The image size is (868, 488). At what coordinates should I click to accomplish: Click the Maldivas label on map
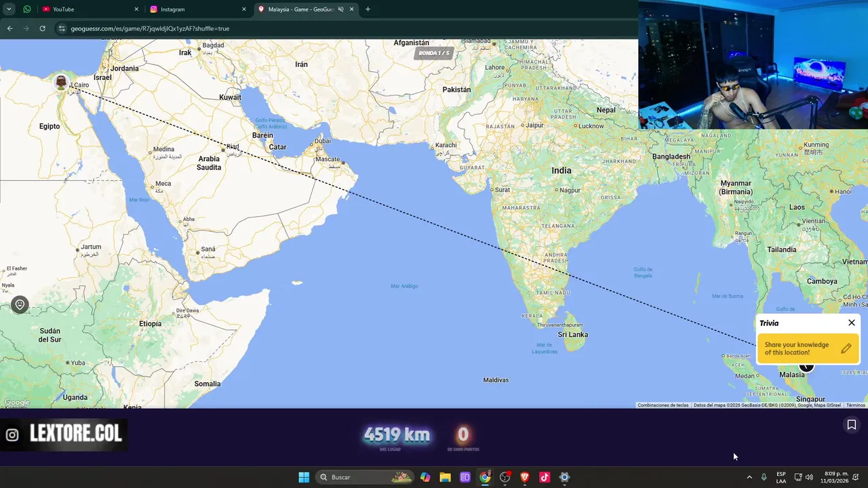tap(496, 380)
